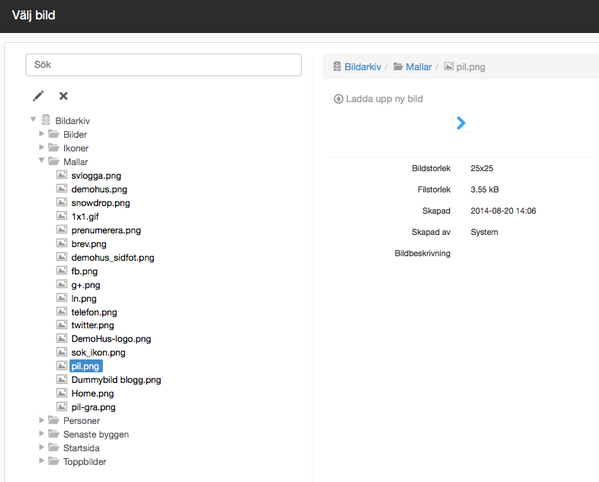Click the X delete icon
Screen dimensions: 599x482
click(x=63, y=96)
